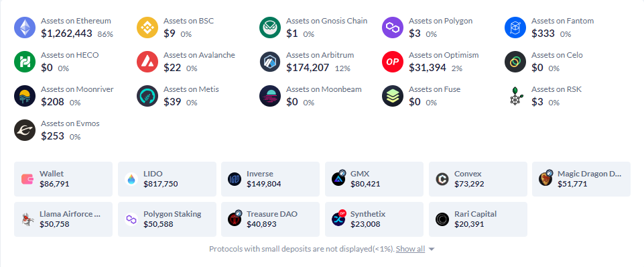Click the $174,207 Arbitrum value

[308, 68]
